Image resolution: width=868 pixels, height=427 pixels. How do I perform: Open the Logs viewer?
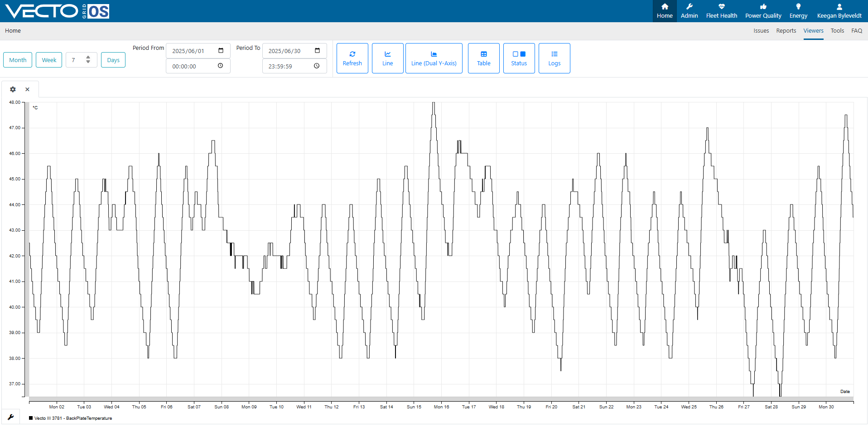(x=555, y=58)
